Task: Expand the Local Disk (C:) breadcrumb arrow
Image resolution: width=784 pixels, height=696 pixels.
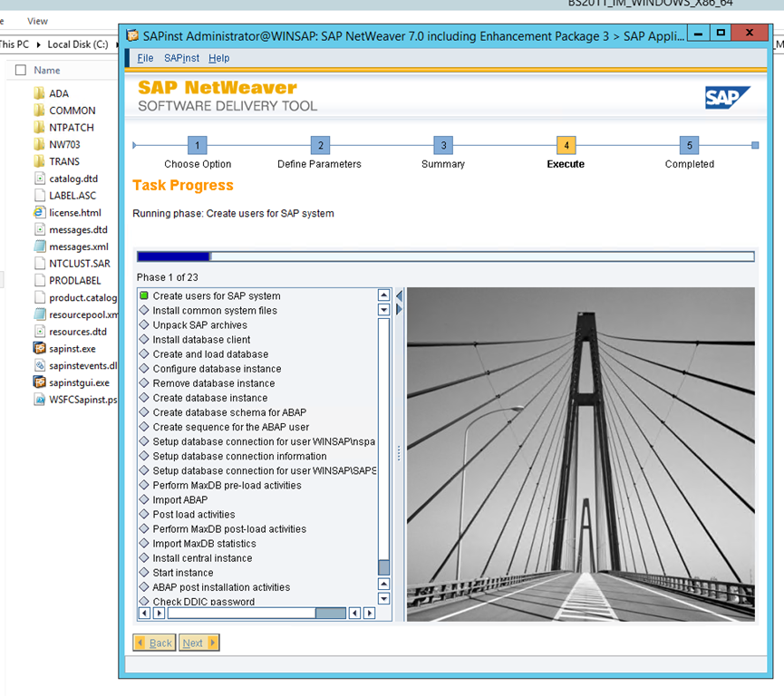Action: point(117,43)
